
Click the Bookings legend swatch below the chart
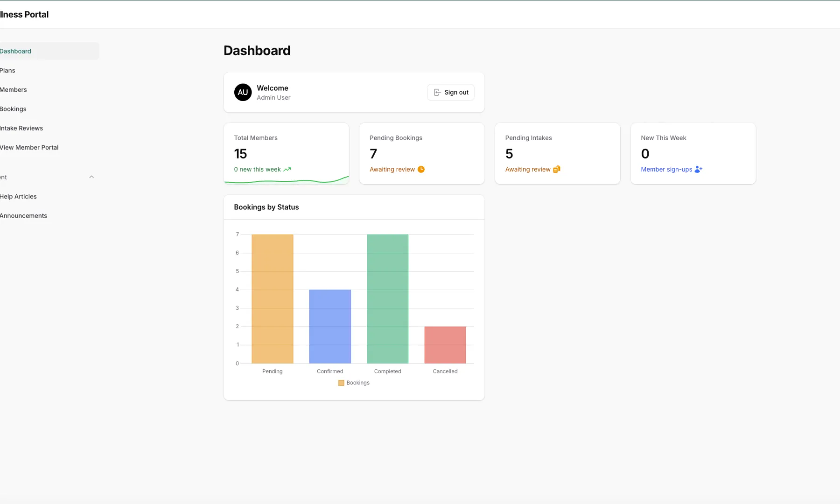(x=341, y=383)
